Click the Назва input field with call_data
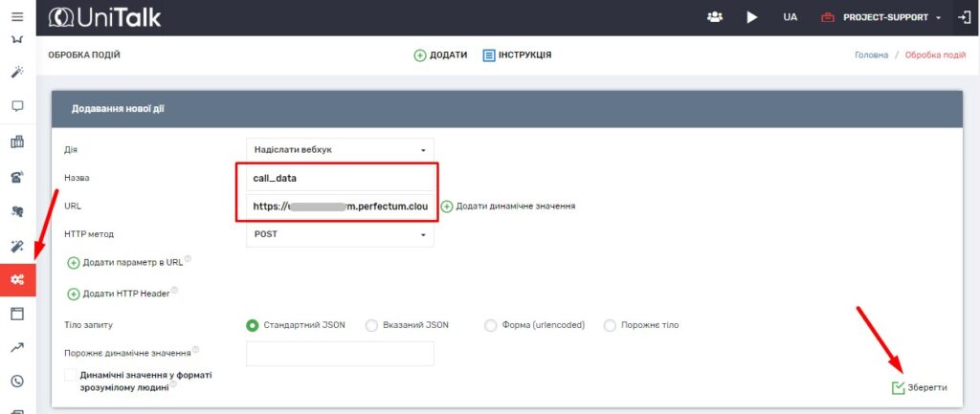This screenshot has height=414, width=980. [x=336, y=178]
